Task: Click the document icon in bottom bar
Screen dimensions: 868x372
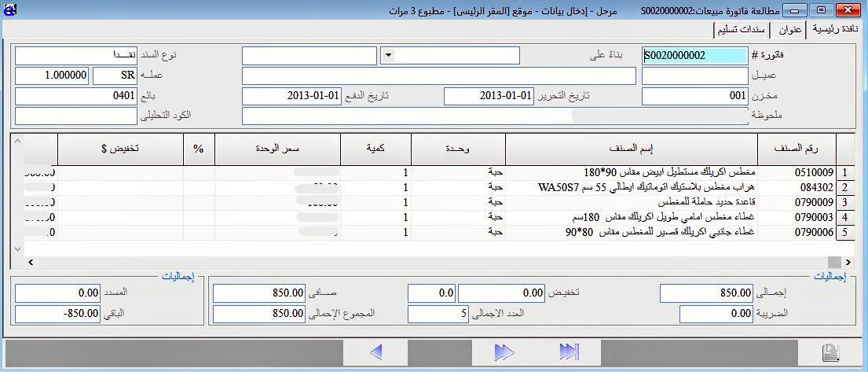Action: click(830, 352)
